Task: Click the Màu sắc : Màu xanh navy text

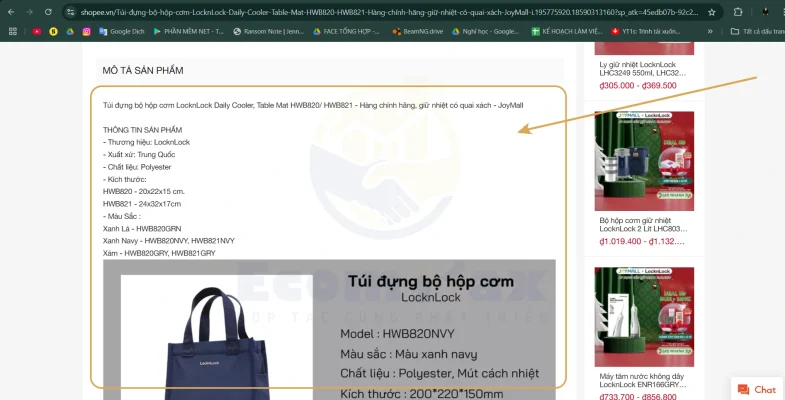Action: 409,354
